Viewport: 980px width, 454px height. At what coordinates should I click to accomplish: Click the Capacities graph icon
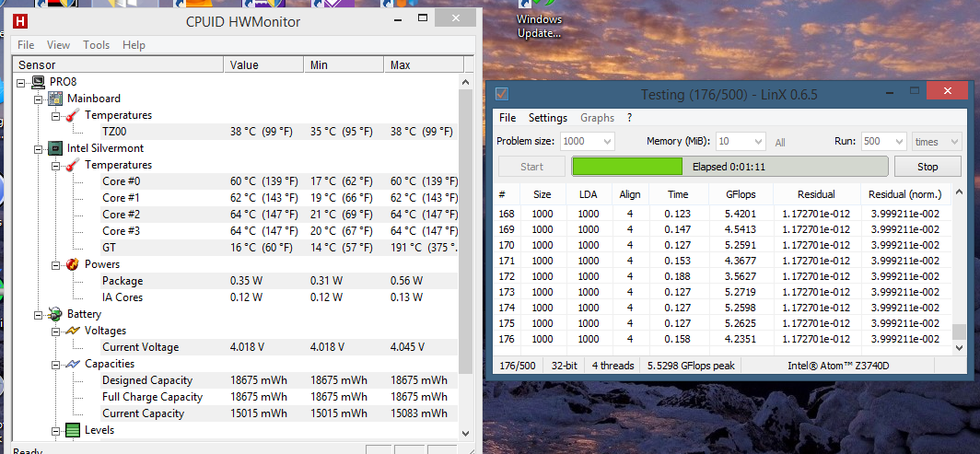[x=74, y=364]
